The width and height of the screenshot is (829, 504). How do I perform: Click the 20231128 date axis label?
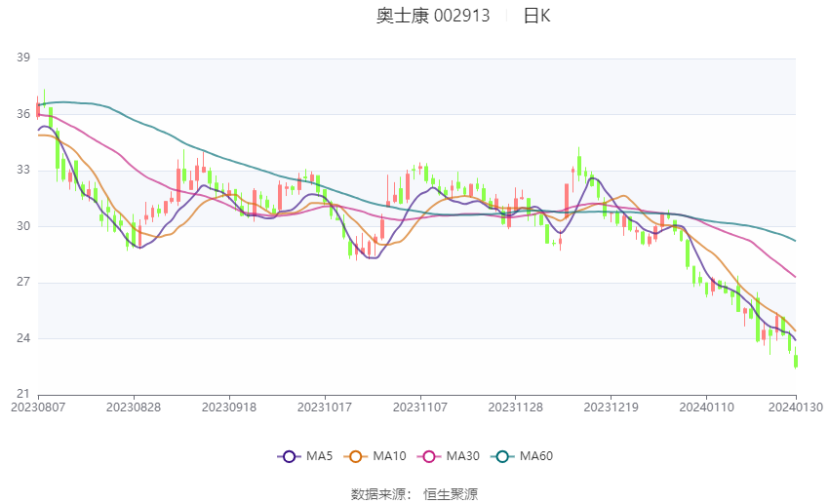pos(516,407)
